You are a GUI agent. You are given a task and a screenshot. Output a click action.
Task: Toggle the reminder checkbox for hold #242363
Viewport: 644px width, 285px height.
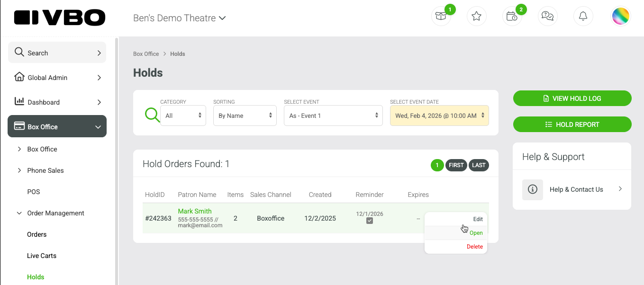click(370, 221)
